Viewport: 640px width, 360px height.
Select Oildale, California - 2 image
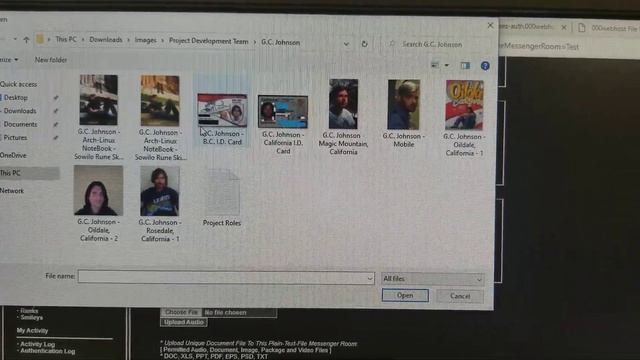coord(98,190)
